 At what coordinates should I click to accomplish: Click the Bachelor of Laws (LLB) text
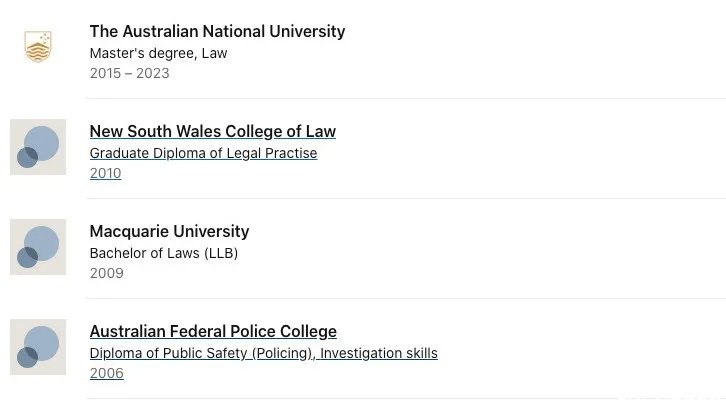pyautogui.click(x=164, y=253)
